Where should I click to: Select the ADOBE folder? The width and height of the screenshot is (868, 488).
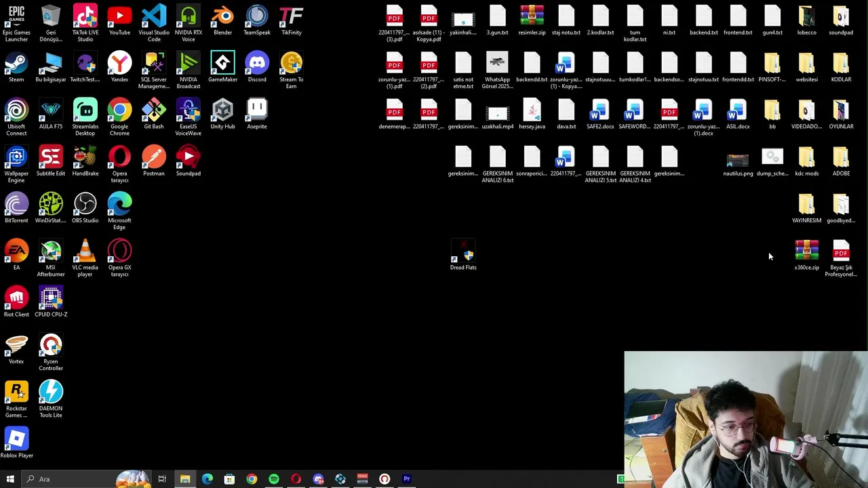(841, 161)
